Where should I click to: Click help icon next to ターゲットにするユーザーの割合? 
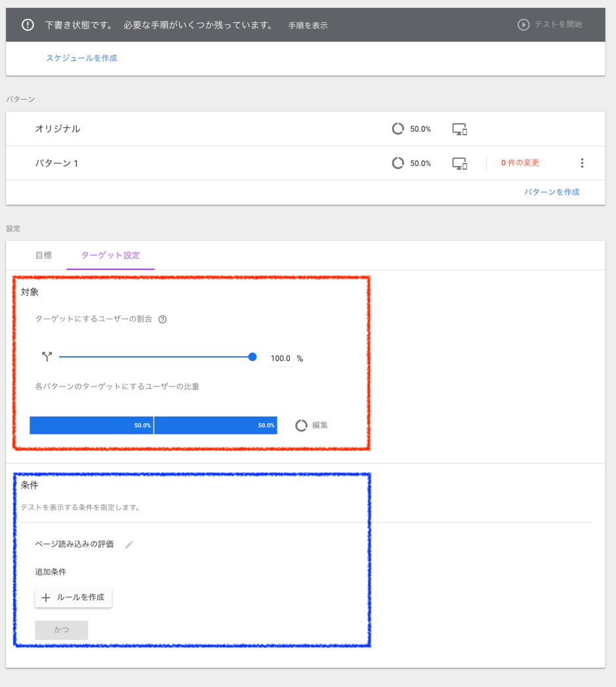coord(163,320)
